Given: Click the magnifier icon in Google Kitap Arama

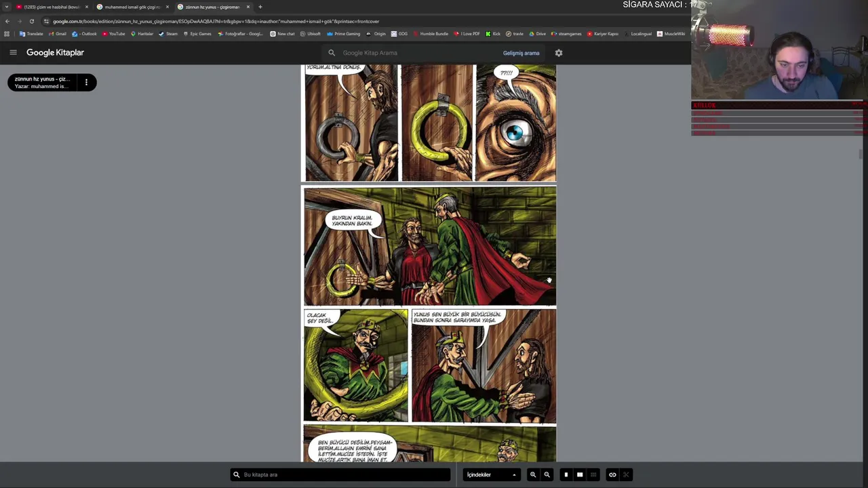Looking at the screenshot, I should coord(332,53).
